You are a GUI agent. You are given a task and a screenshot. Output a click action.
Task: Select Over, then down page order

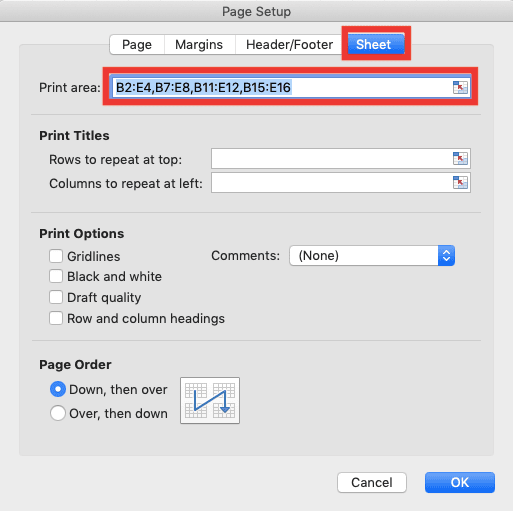(58, 413)
